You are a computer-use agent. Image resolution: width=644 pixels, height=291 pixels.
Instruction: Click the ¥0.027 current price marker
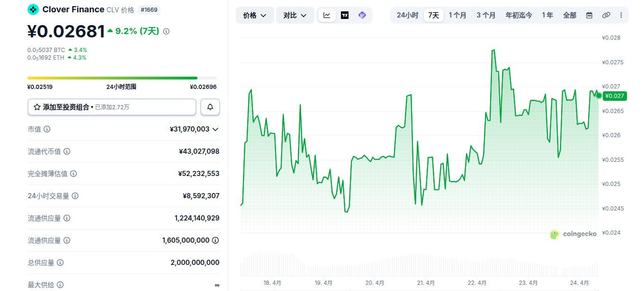(x=614, y=96)
